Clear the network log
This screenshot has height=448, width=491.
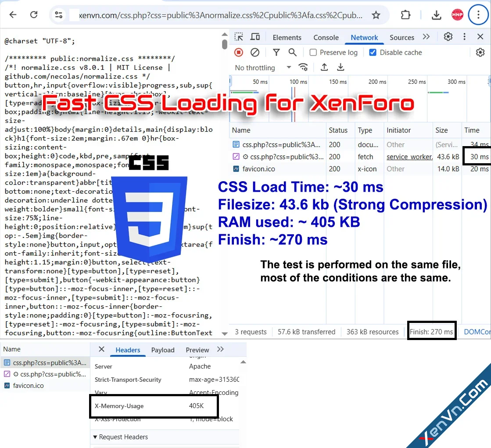coord(255,52)
